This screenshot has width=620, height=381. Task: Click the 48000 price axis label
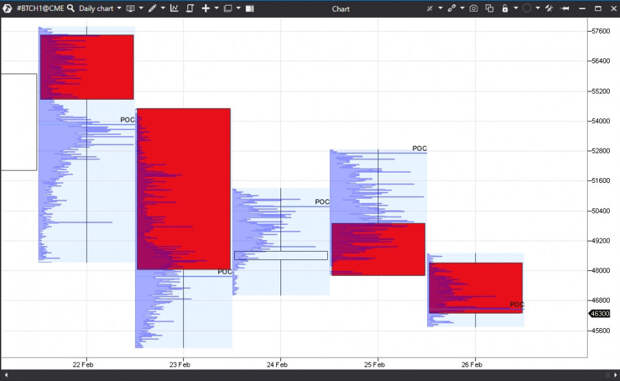(601, 271)
